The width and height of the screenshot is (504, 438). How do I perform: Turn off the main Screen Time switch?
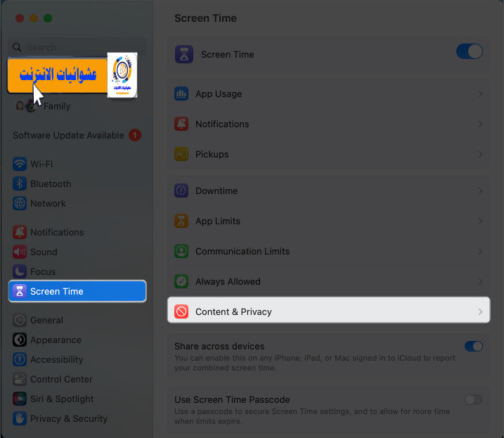[470, 51]
